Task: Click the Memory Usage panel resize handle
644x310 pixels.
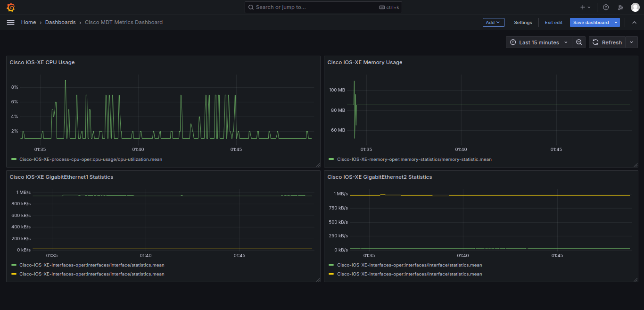Action: tap(636, 165)
